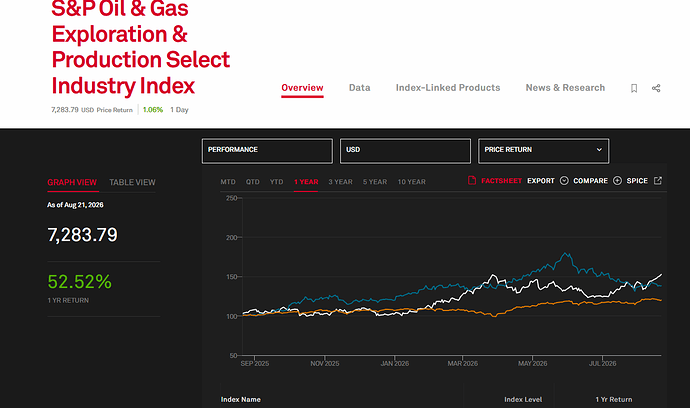The image size is (690, 408).
Task: Open SPICE external link icon
Action: coord(658,180)
